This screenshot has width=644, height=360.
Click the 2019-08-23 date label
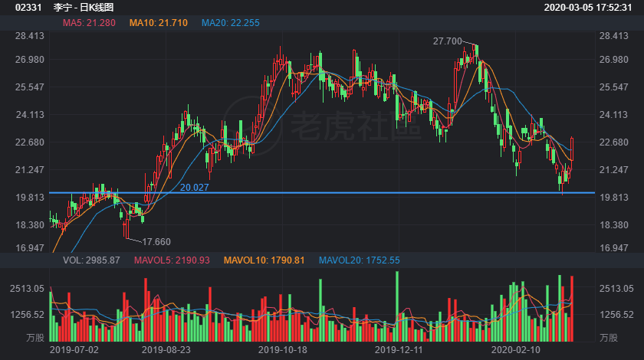point(166,350)
